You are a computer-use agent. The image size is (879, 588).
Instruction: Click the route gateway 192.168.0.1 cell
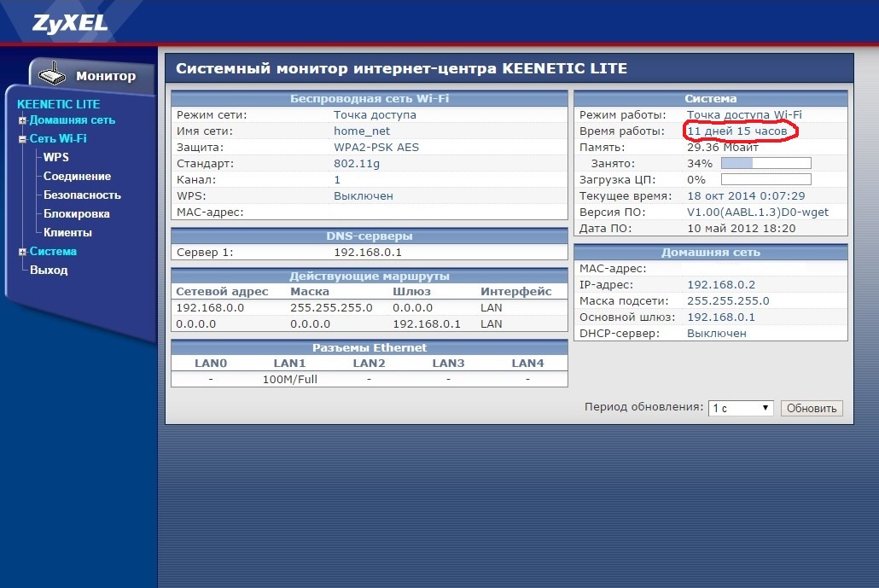(427, 324)
